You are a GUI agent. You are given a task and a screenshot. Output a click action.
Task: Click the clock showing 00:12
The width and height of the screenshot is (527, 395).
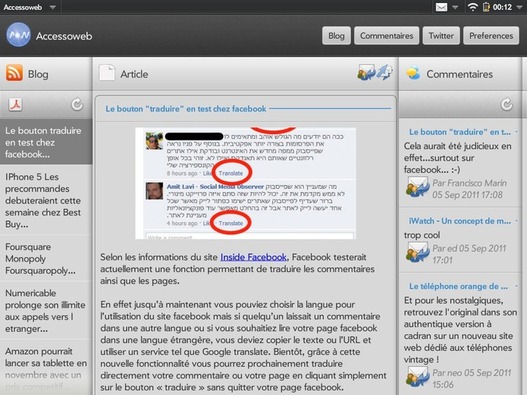click(x=502, y=7)
